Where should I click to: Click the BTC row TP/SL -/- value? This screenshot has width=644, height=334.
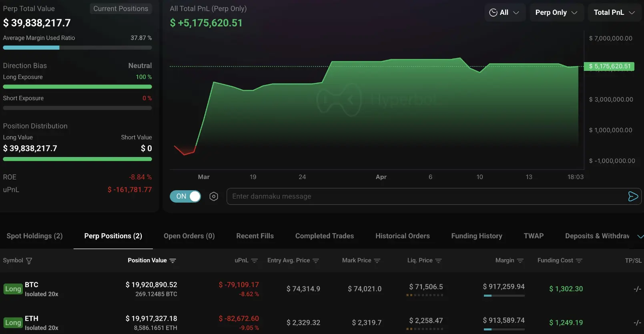(x=638, y=289)
